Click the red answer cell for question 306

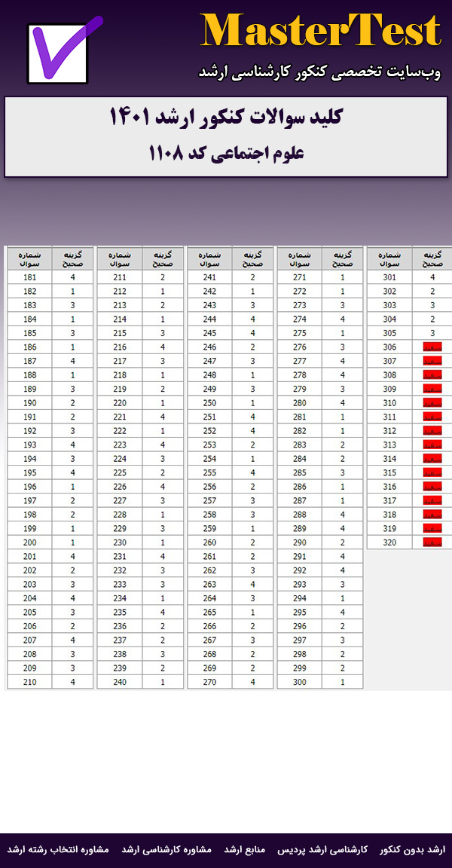432,347
